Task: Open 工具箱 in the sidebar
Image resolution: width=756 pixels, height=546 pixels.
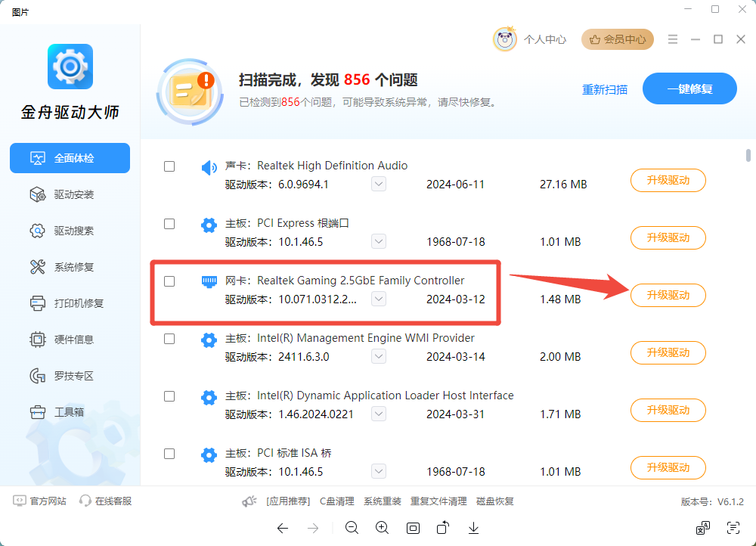Action: [x=70, y=412]
